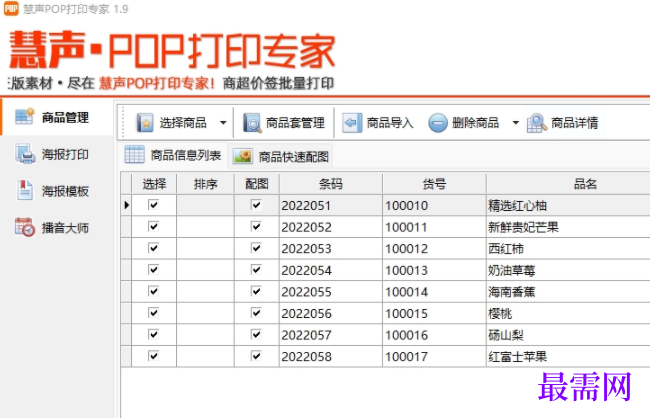Viewport: 650px width, 418px height.
Task: Toggle 配图 checkbox for 樱桃
Action: [x=256, y=313]
